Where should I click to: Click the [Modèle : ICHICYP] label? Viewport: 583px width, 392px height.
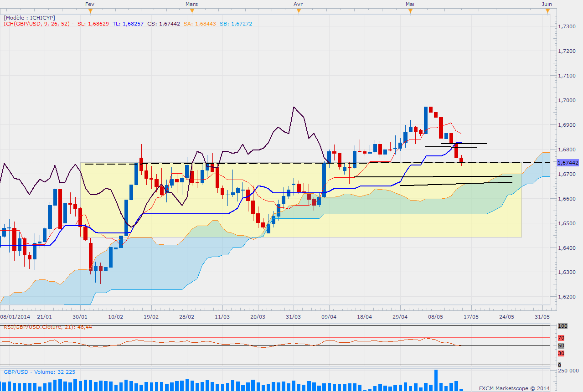point(30,17)
